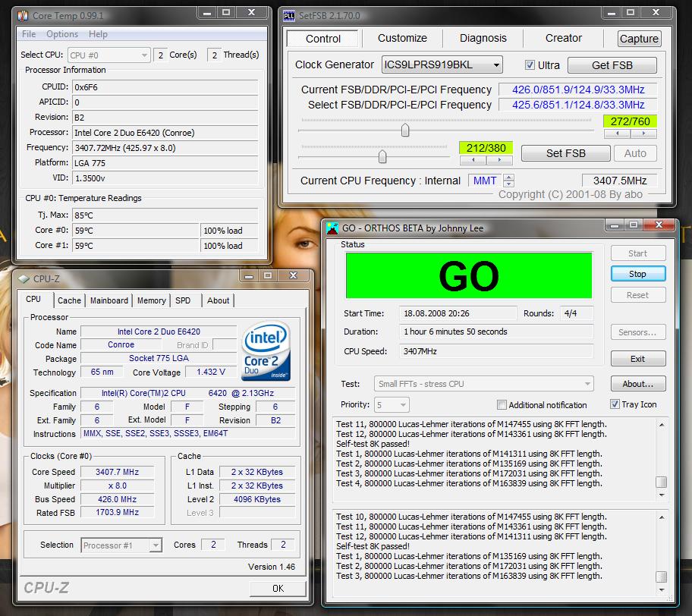Viewport: 692px width, 616px height.
Task: Click the Rated FSB value 1703.9 MHz
Action: 118,512
